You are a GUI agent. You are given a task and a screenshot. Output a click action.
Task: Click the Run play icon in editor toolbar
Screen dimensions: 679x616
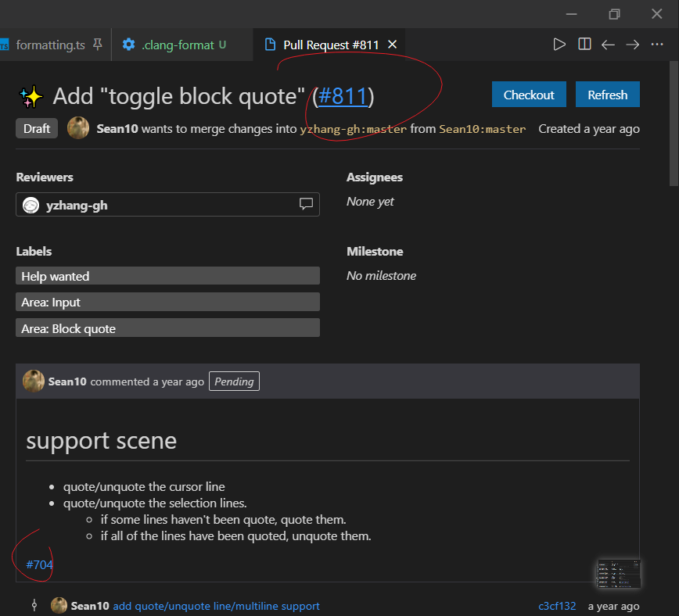pos(559,45)
